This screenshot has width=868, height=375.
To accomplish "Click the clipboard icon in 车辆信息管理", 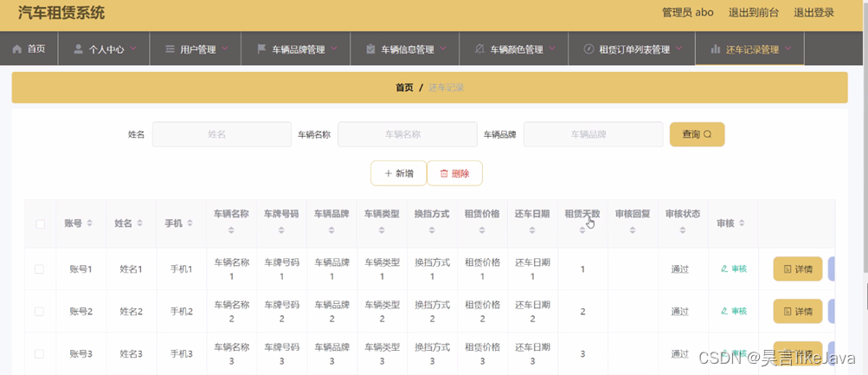I will tap(371, 48).
